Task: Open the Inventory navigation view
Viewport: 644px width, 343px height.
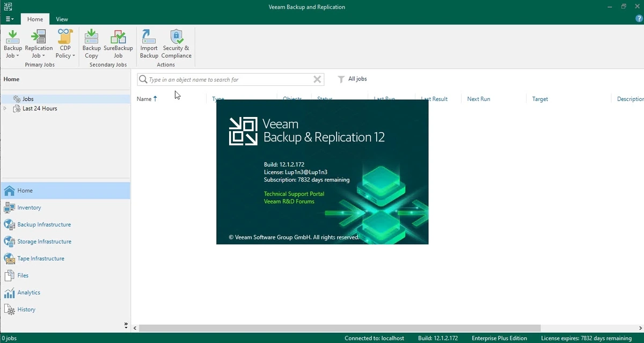Action: pos(65,208)
